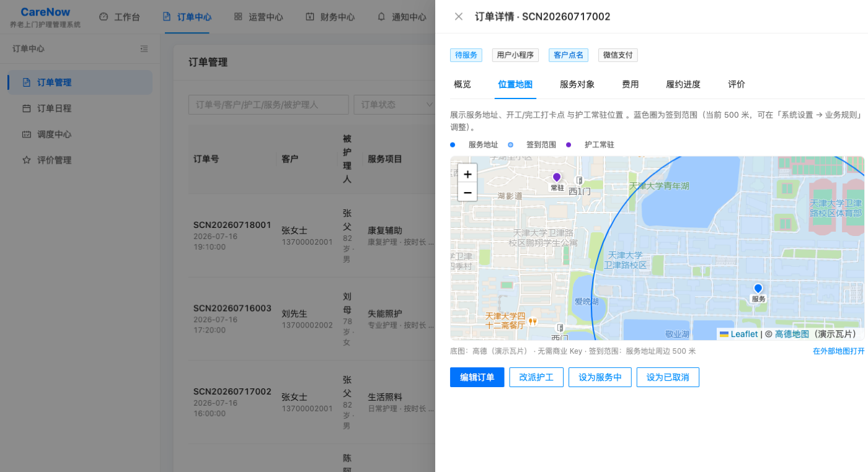Open 订单日程 in the sidebar
The width and height of the screenshot is (868, 472).
coord(79,108)
